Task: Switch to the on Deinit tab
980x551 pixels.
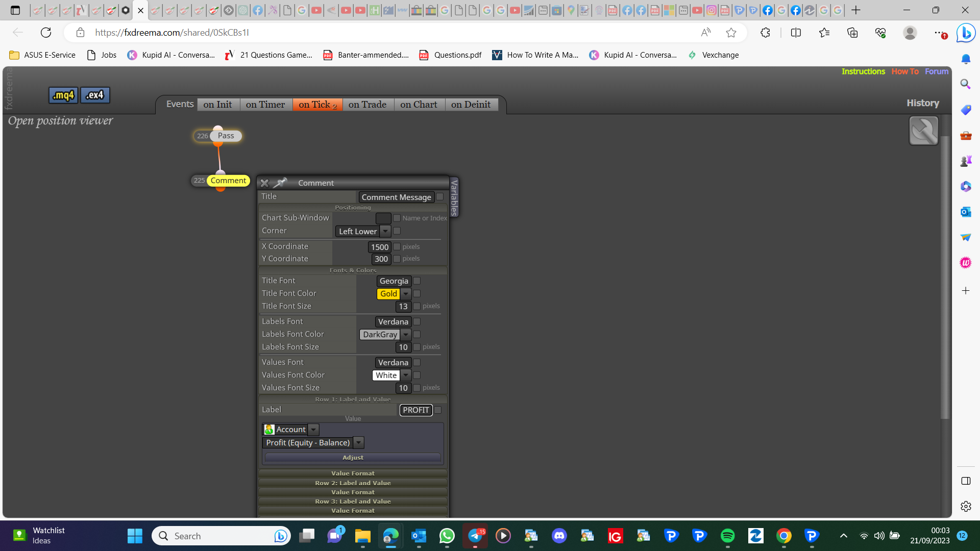Action: (471, 105)
